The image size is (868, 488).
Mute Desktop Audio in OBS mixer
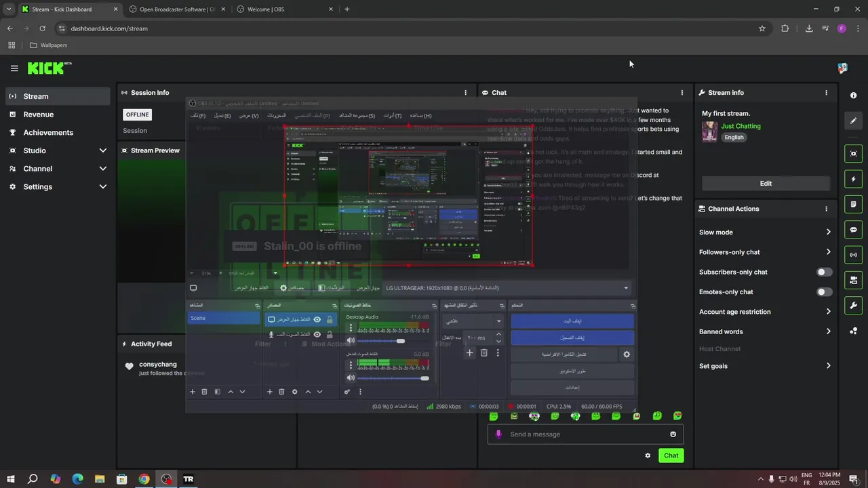tap(351, 341)
